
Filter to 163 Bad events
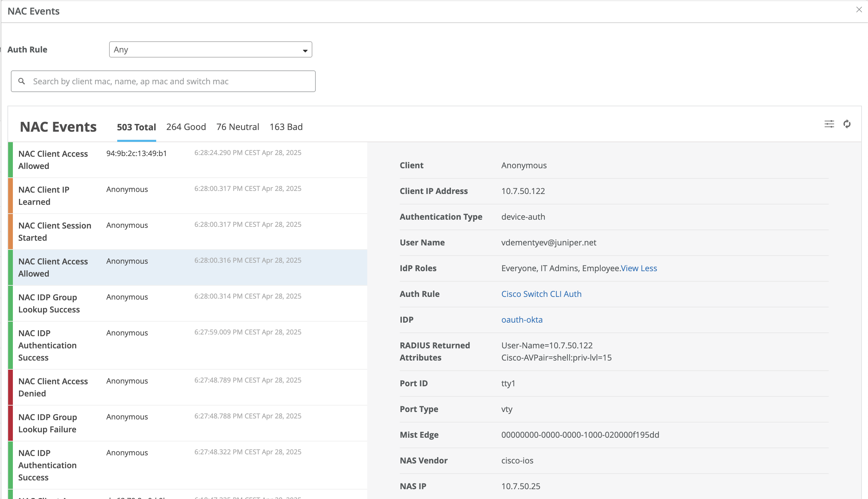point(286,127)
